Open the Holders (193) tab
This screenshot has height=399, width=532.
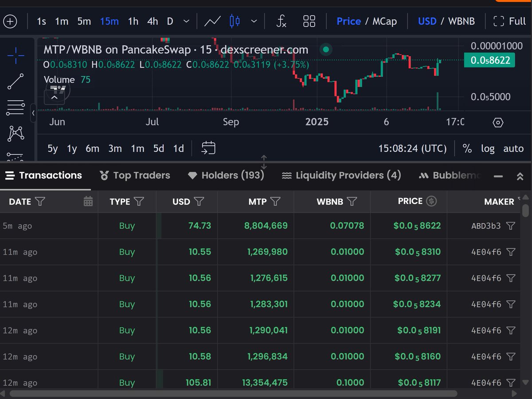(x=226, y=176)
